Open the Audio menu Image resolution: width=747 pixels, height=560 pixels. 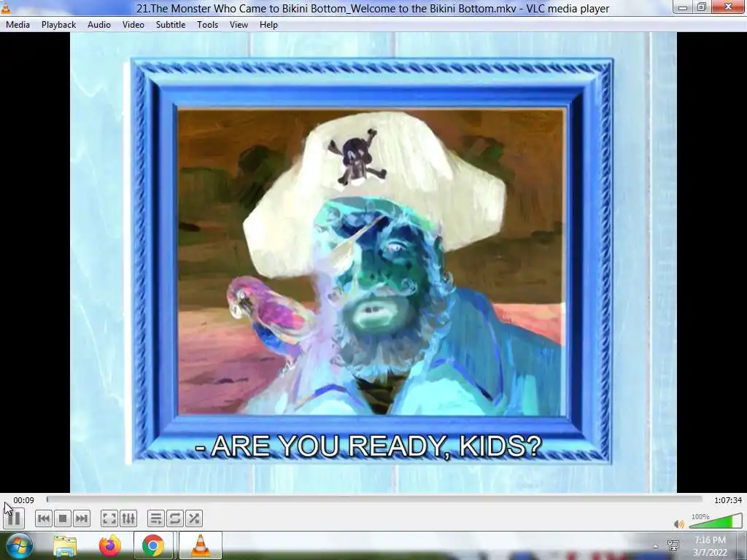click(x=99, y=25)
